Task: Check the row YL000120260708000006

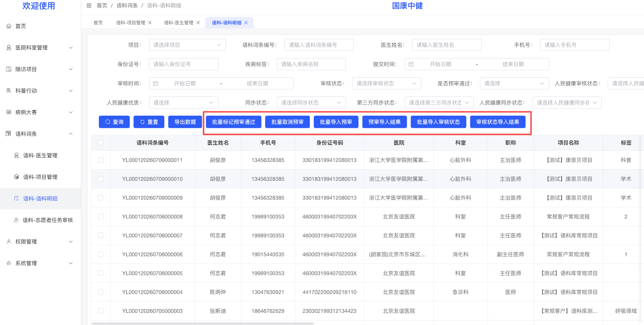Action: coord(101,254)
